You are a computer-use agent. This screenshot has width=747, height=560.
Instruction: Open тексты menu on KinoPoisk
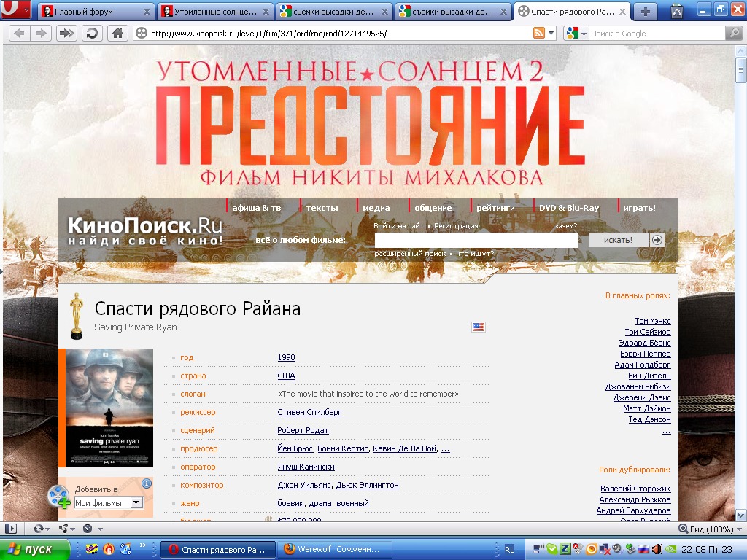322,208
